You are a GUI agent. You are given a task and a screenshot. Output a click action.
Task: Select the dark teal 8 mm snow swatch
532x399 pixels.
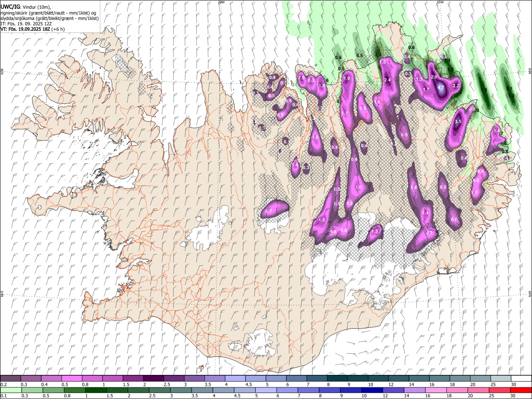click(337, 379)
